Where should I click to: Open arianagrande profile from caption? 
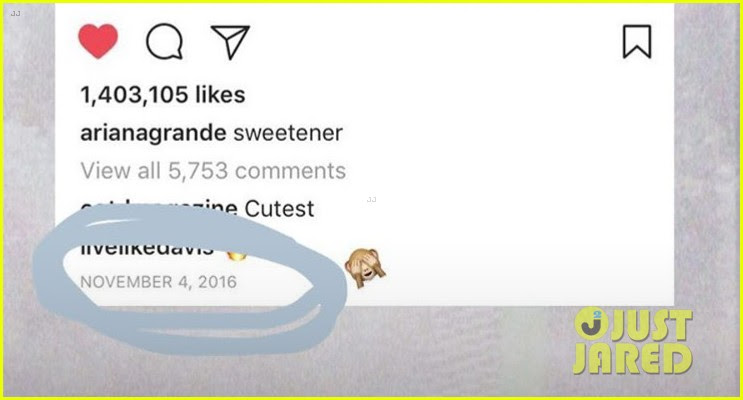click(153, 133)
